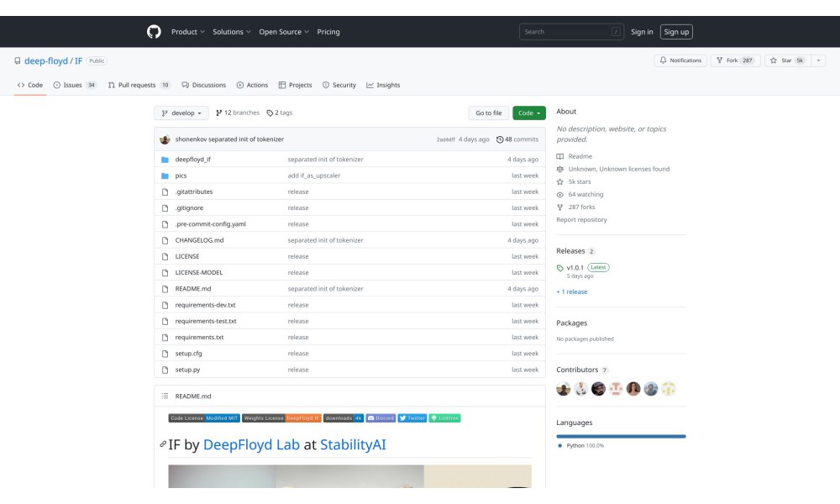
Task: Open the Pricing page
Action: 328,32
